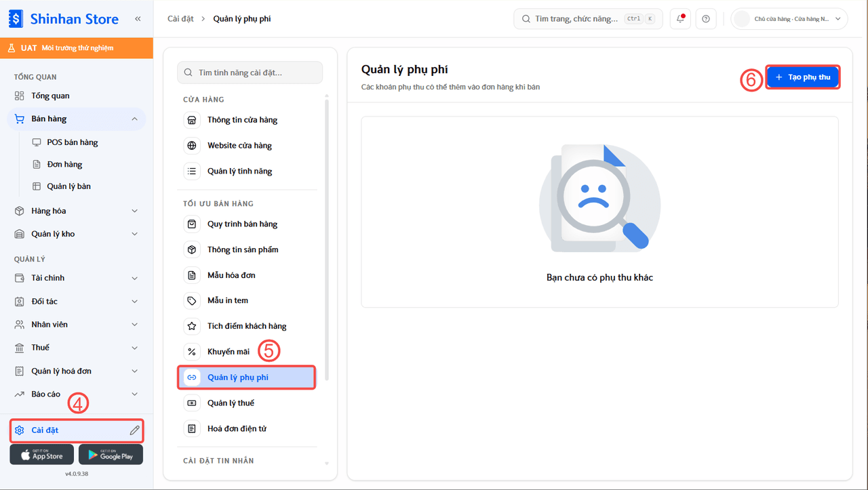This screenshot has height=490, width=868.
Task: Expand the Thuế sidebar chevron
Action: [134, 348]
